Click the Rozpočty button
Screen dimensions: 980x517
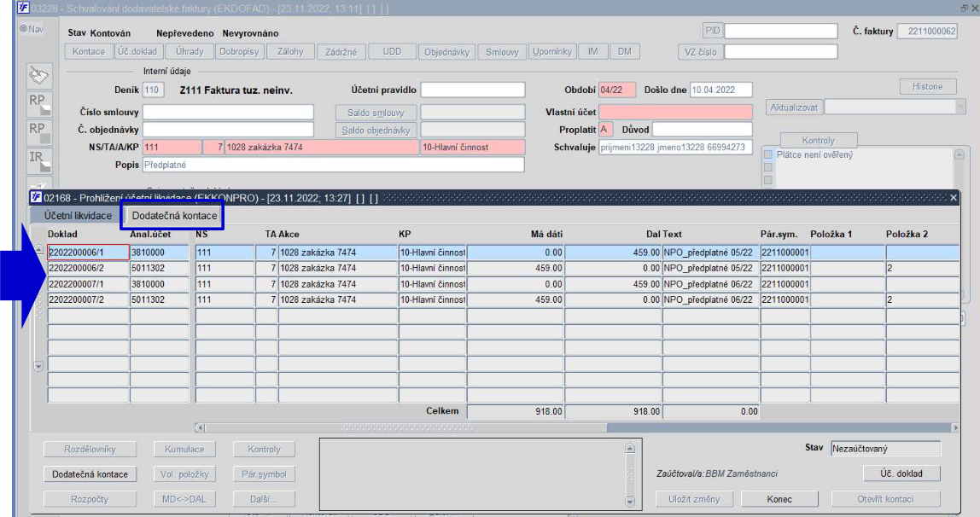tap(90, 499)
